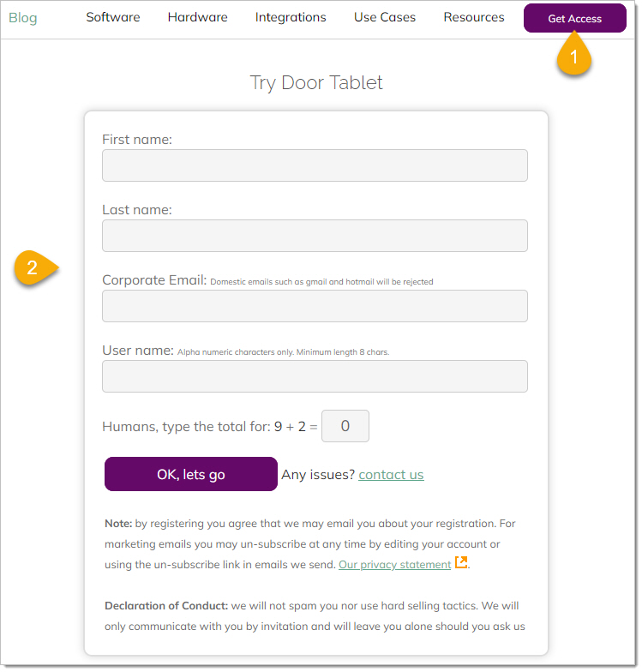Click the orange callout marker numbered 2

click(33, 267)
